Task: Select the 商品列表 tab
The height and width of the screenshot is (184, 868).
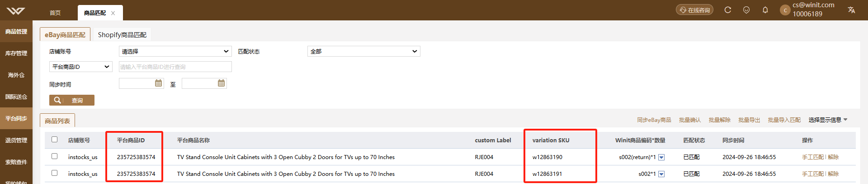Action: tap(57, 121)
